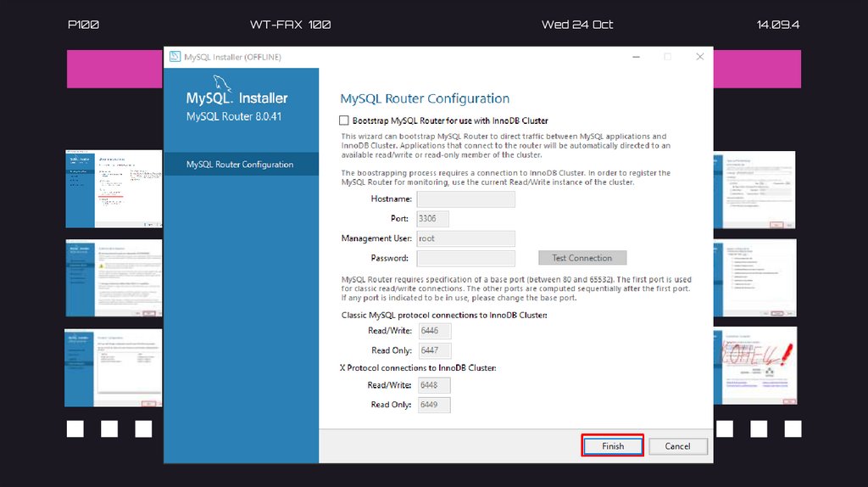
Task: Click the MySQL dolphin logo
Action: [222, 82]
